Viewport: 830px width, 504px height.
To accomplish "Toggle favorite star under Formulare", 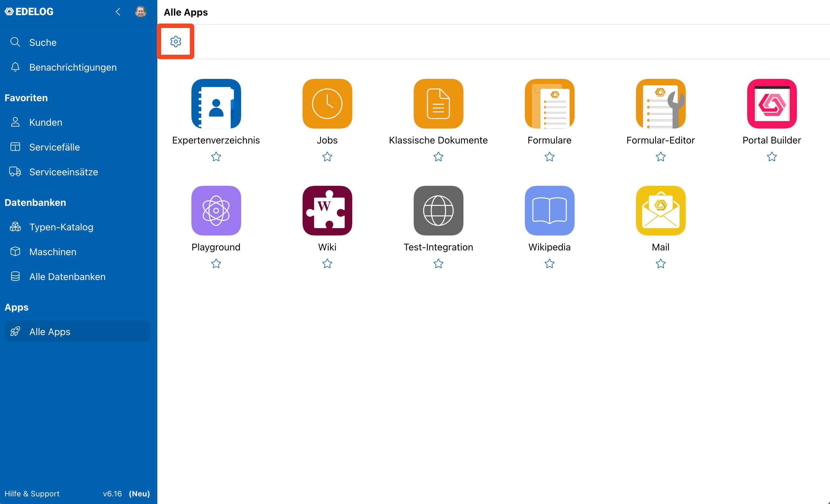I will click(549, 157).
